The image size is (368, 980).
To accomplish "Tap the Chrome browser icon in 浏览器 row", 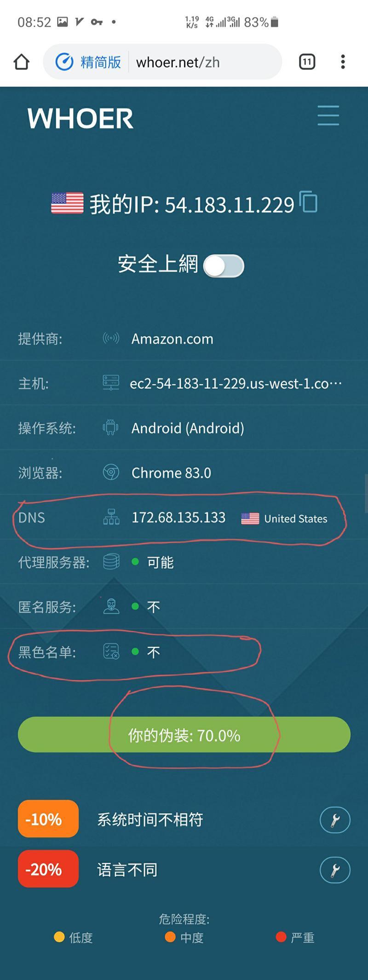I will coord(111,473).
